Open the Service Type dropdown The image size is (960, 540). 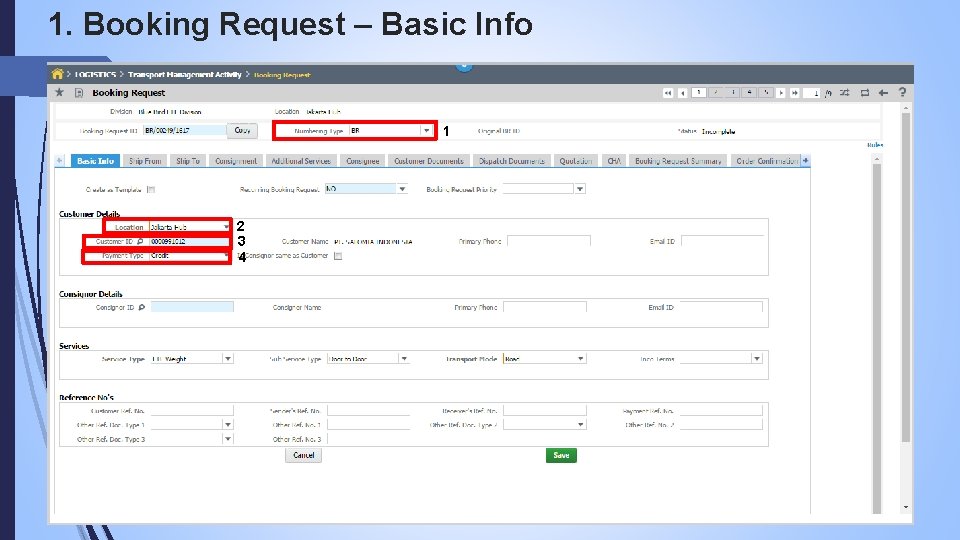pos(227,359)
